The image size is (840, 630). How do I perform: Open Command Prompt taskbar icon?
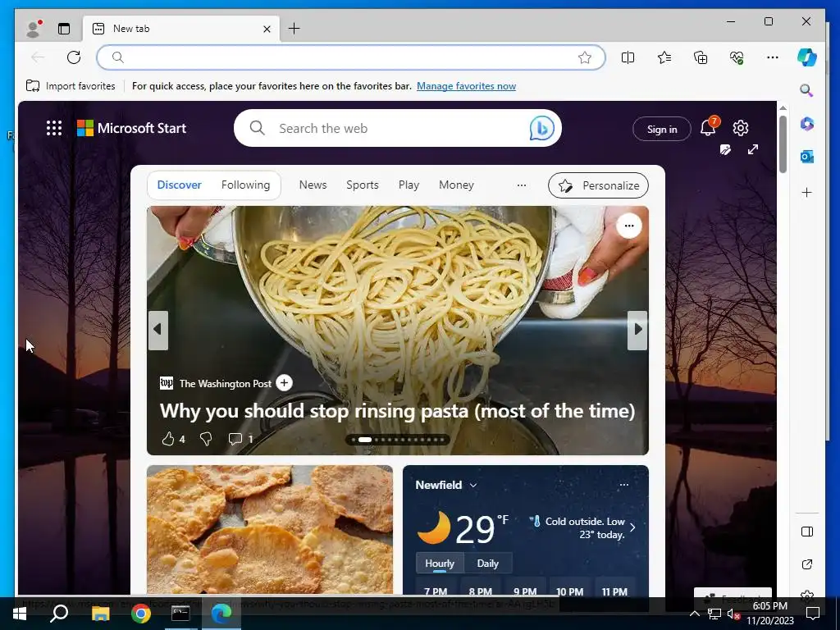pyautogui.click(x=180, y=614)
